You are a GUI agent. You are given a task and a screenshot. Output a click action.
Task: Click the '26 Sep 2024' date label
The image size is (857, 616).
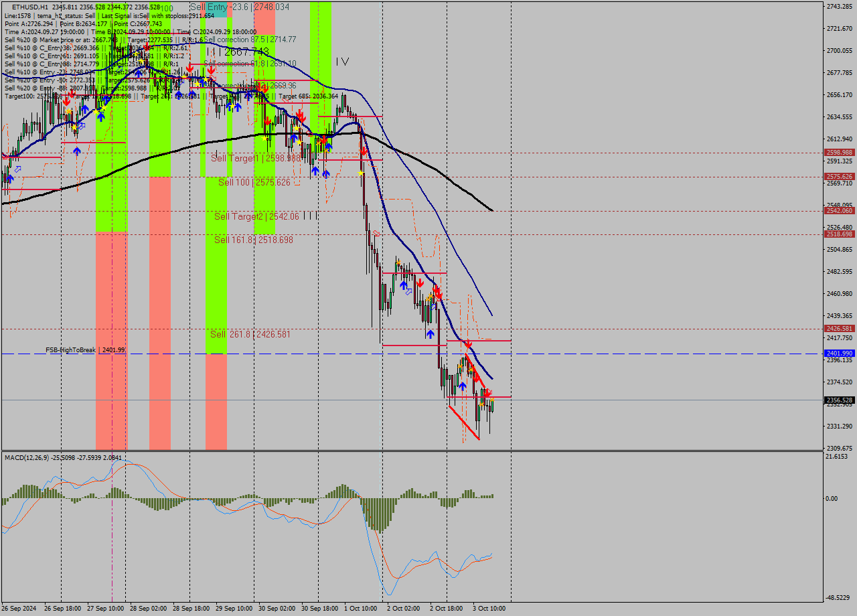20,609
